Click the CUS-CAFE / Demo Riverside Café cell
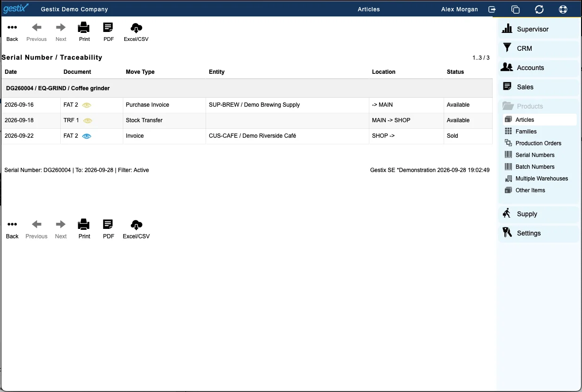 click(287, 136)
